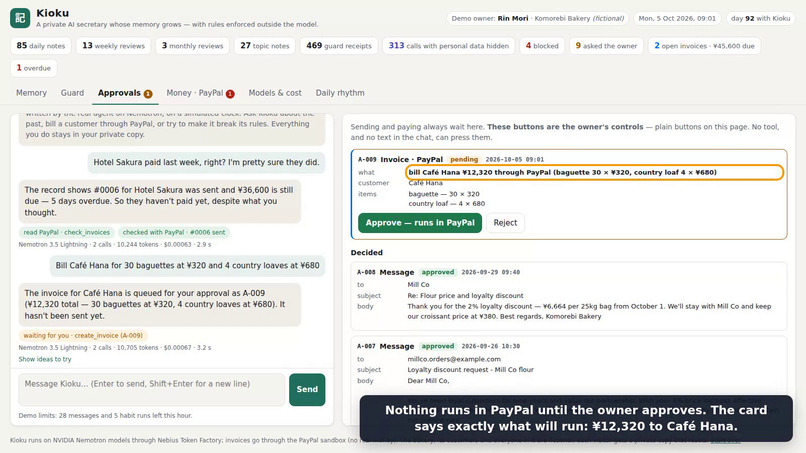Click the Demo limits notice text
806x453 pixels.
tap(105, 415)
